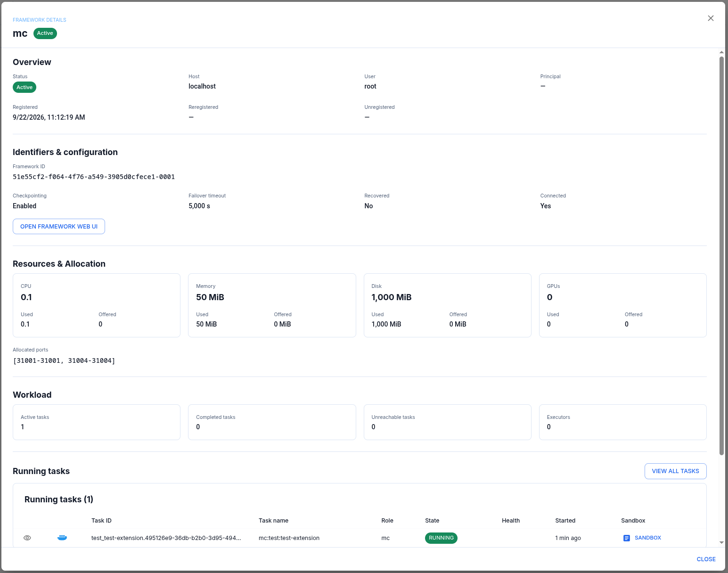Click the Role column header
728x573 pixels.
coord(387,521)
